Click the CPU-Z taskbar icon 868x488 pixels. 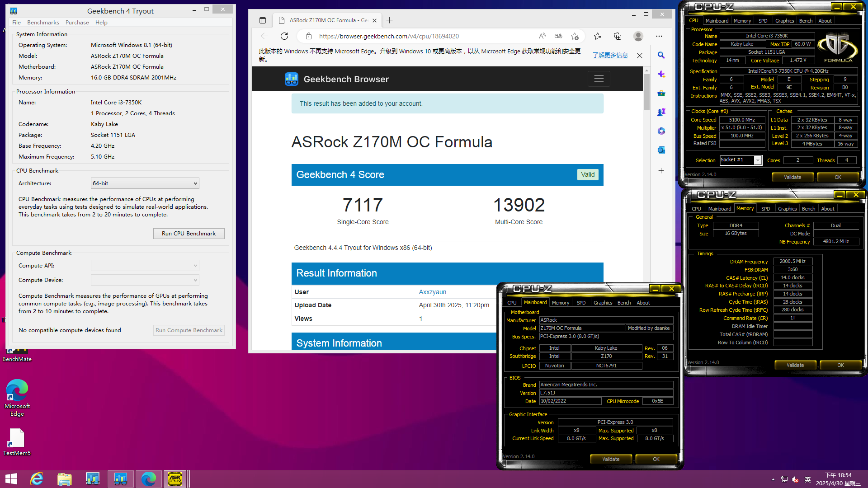click(175, 479)
